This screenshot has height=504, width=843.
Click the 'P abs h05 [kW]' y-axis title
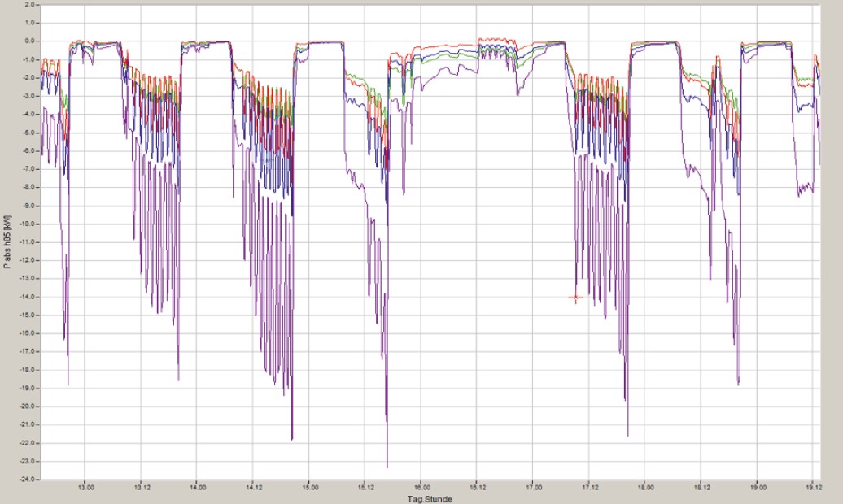[7, 241]
